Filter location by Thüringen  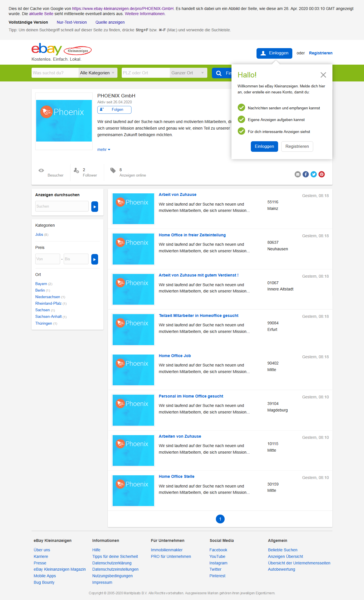[44, 323]
